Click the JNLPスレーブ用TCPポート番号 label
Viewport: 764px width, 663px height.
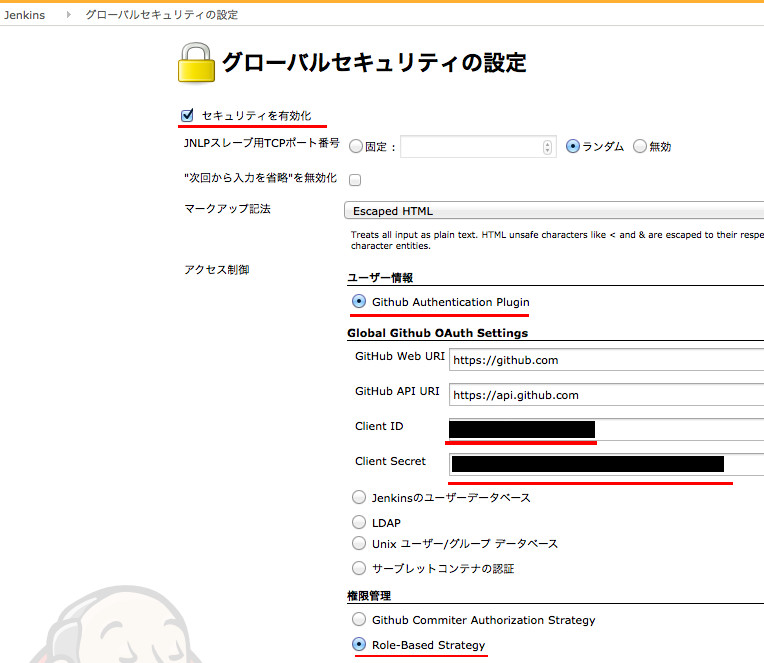(262, 143)
